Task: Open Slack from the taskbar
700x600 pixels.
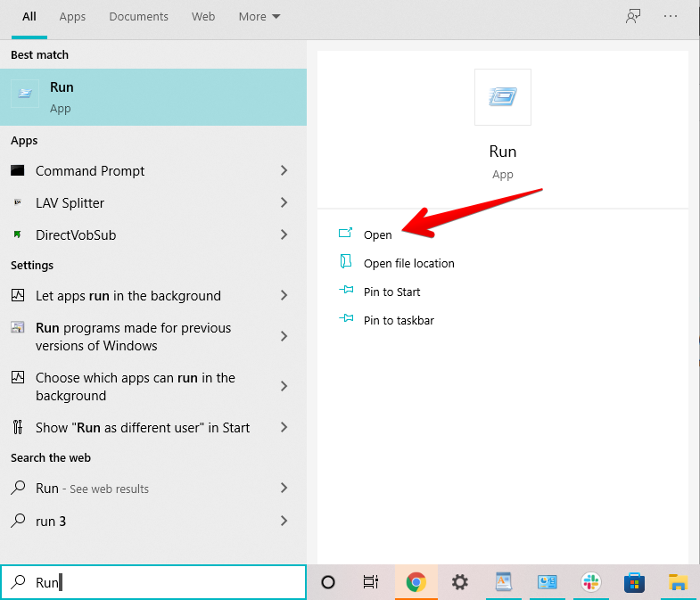Action: 590,582
